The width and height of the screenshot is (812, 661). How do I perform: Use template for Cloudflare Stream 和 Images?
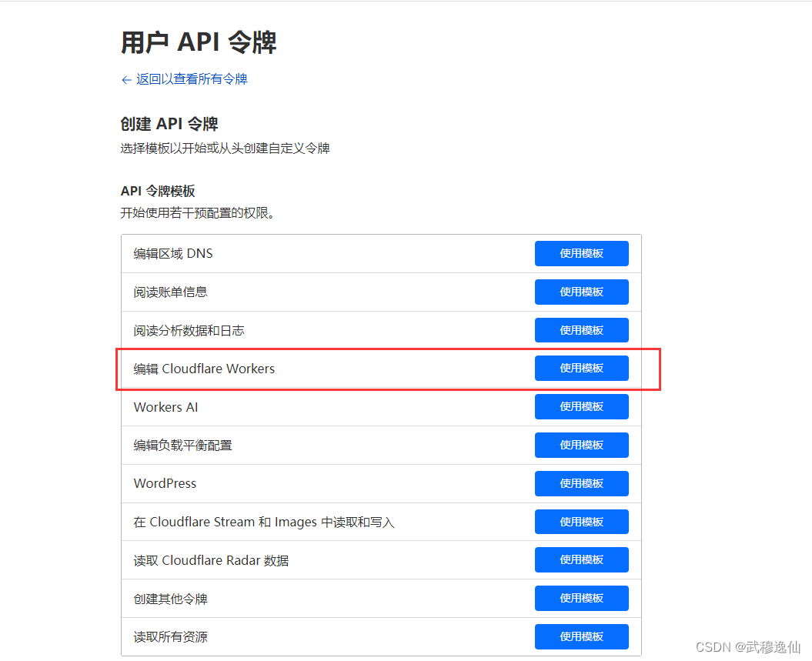click(x=581, y=521)
